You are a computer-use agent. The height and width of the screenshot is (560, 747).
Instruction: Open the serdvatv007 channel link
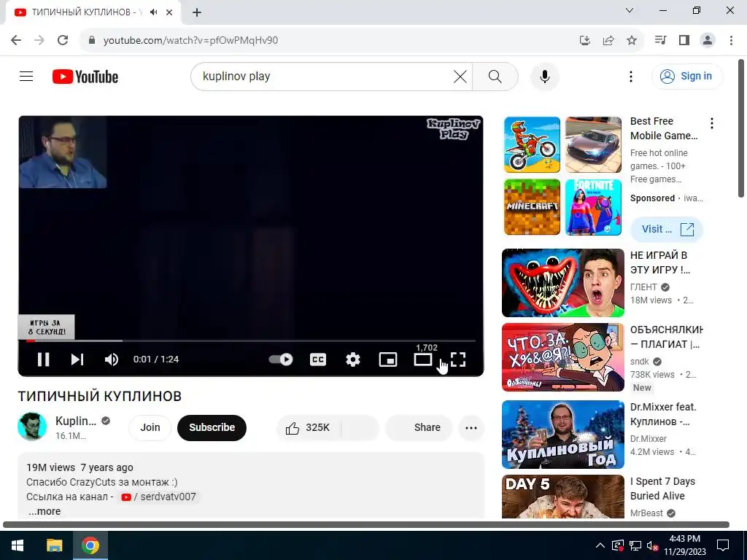(x=159, y=497)
